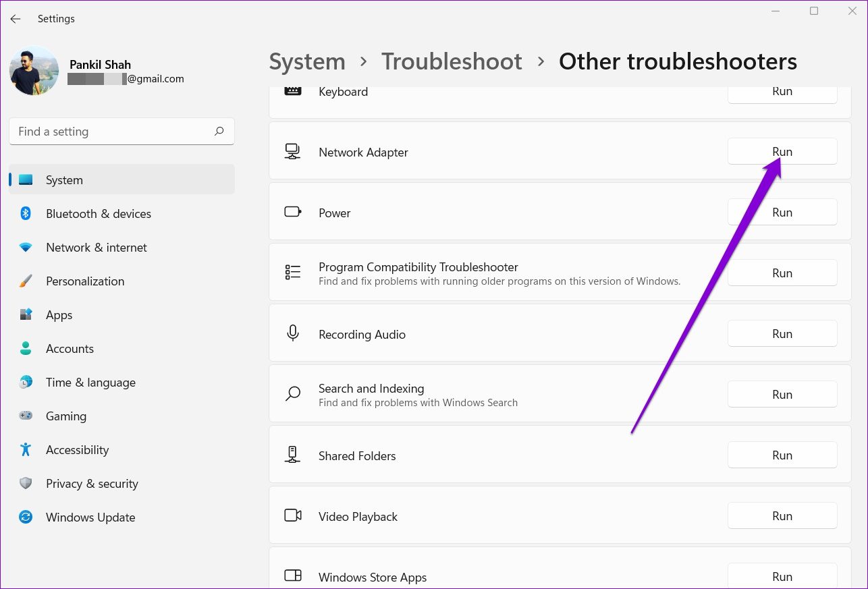The height and width of the screenshot is (589, 868).
Task: Run the Windows Store Apps troubleshooter
Action: pos(782,576)
